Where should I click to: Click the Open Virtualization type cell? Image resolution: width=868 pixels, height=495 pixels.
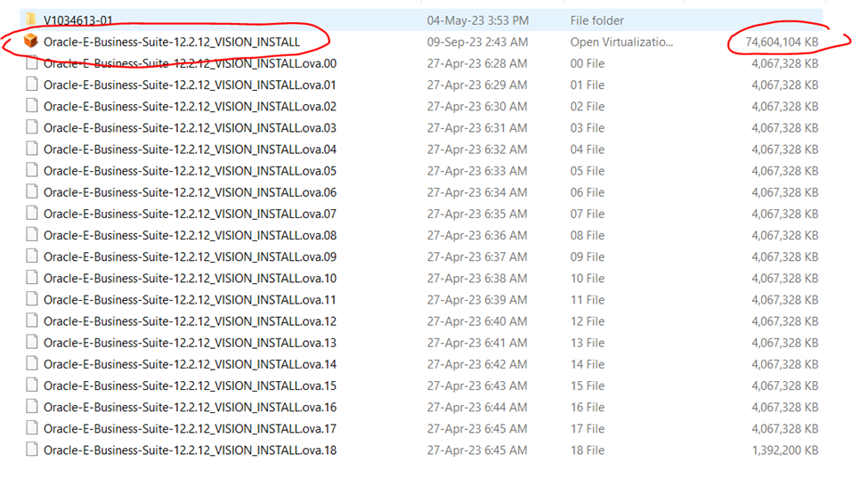pyautogui.click(x=621, y=42)
